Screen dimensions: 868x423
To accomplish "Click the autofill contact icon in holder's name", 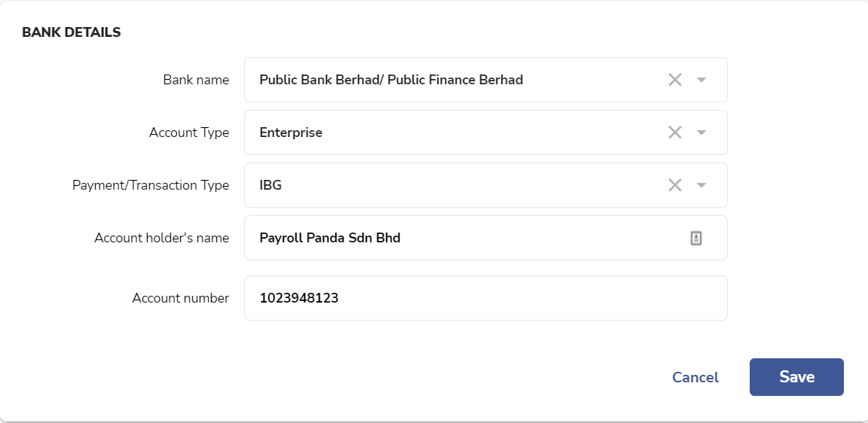I will (696, 238).
